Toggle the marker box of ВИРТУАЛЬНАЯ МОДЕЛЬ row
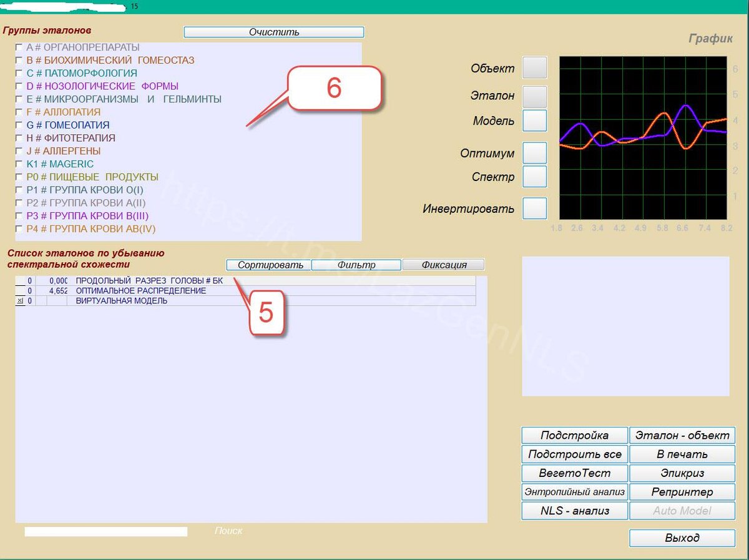This screenshot has height=560, width=749. (20, 301)
